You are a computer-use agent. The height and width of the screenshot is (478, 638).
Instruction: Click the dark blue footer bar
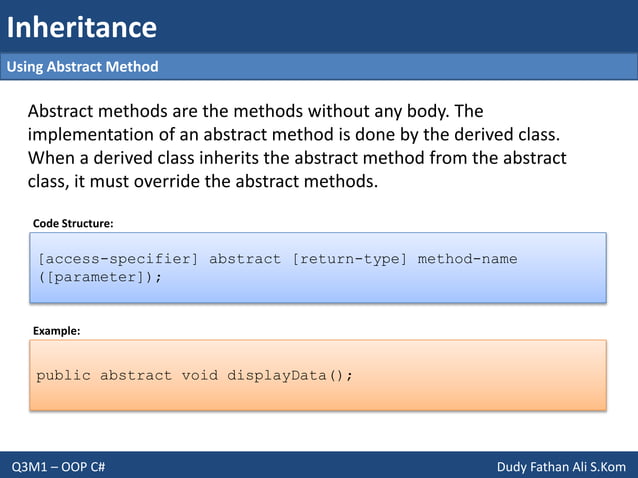coord(319,465)
